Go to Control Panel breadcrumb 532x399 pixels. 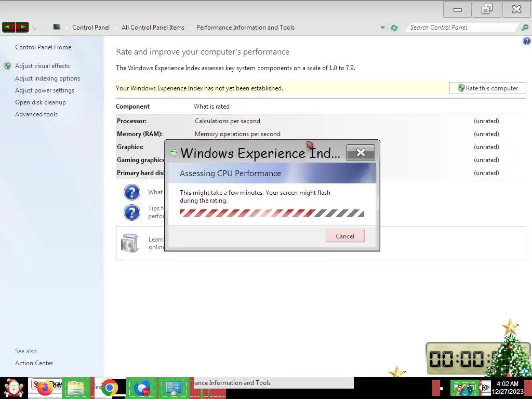[x=91, y=28]
